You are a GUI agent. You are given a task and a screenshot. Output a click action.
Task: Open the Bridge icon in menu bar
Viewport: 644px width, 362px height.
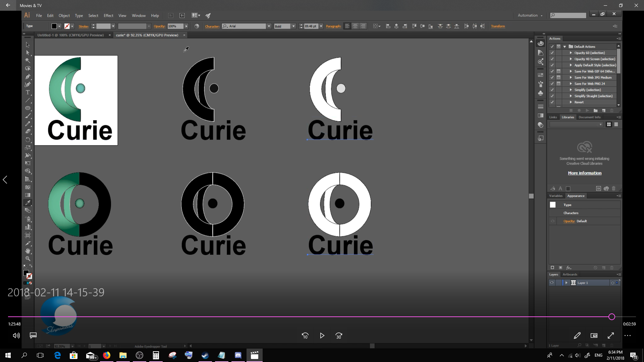[171, 15]
